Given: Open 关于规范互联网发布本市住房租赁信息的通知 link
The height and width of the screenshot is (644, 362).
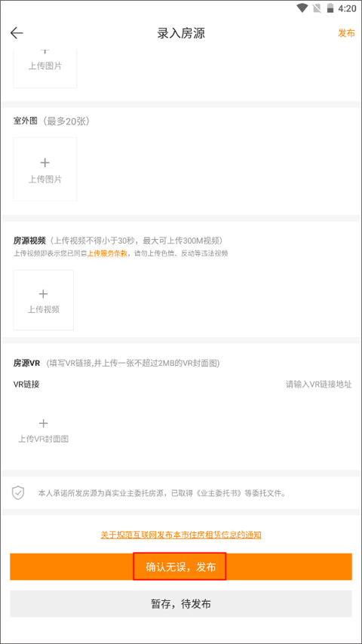Looking at the screenshot, I should (x=181, y=535).
